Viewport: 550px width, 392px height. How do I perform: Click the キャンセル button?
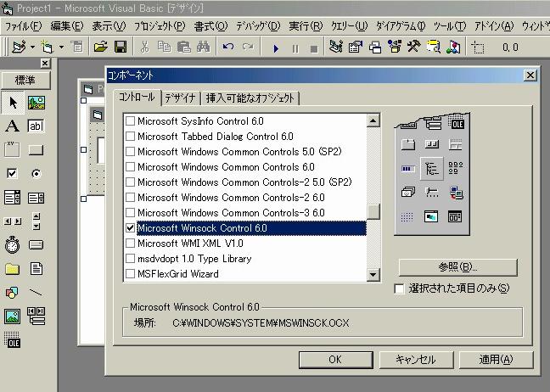(x=416, y=360)
